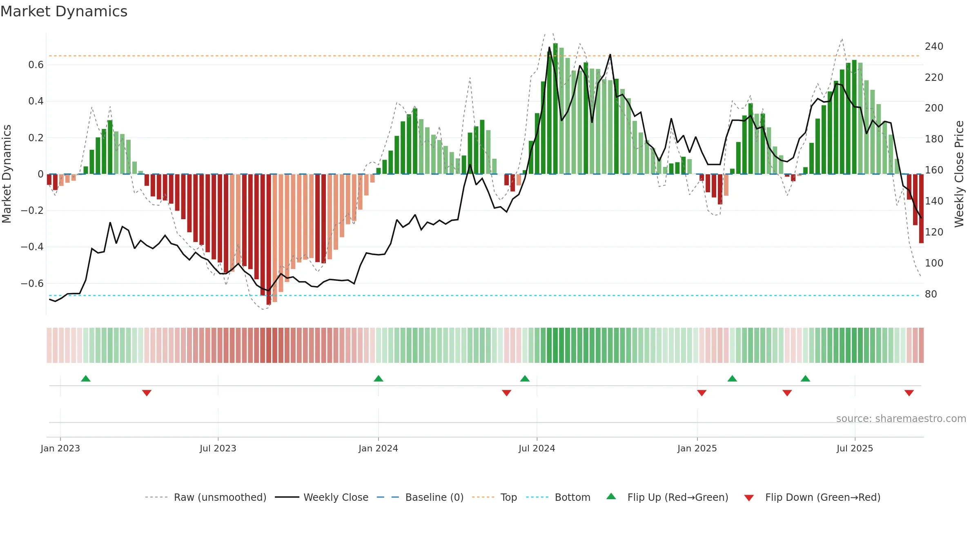Click the Market Dynamics chart title

[x=64, y=11]
